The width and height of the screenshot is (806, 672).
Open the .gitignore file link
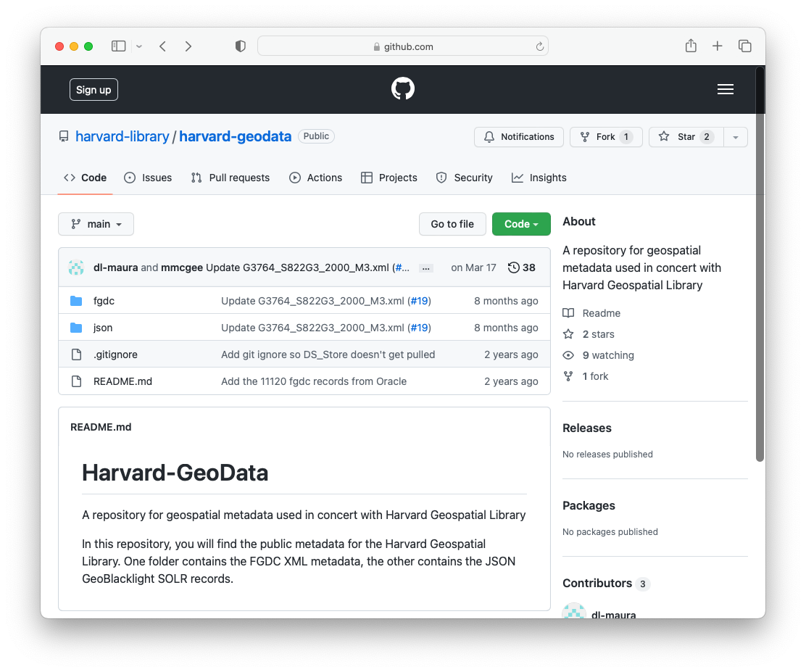click(116, 354)
